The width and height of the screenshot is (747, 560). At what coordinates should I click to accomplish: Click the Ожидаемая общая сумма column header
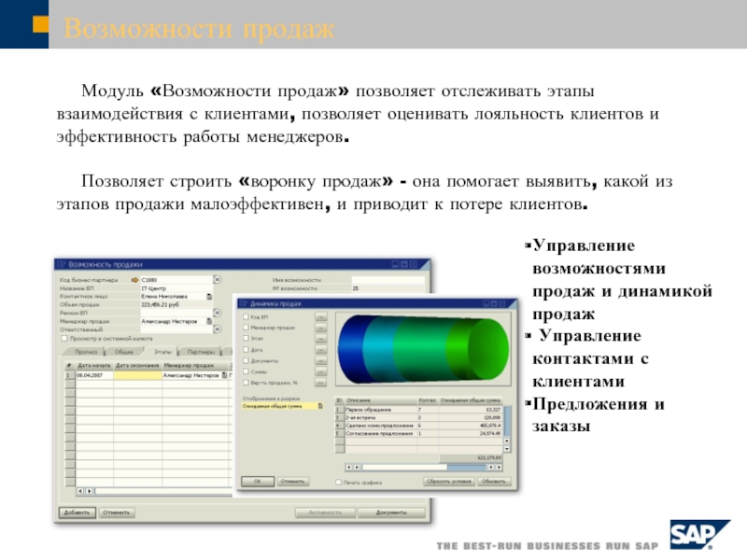pyautogui.click(x=471, y=401)
